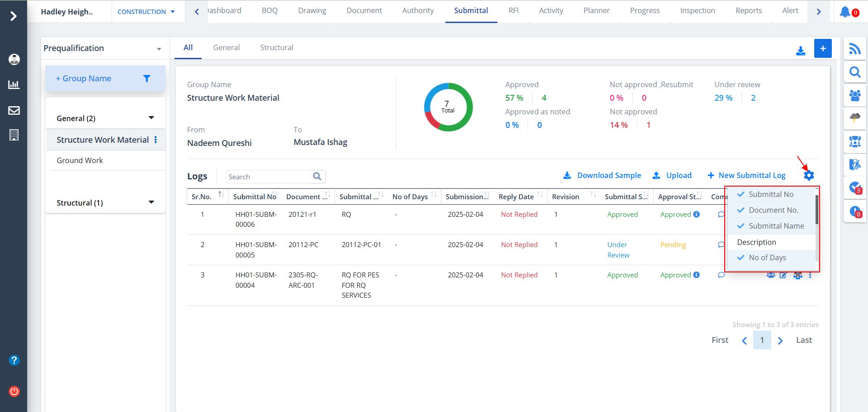Screen dimensions: 868x412
Task: Click the blue plus add button
Action: (823, 48)
